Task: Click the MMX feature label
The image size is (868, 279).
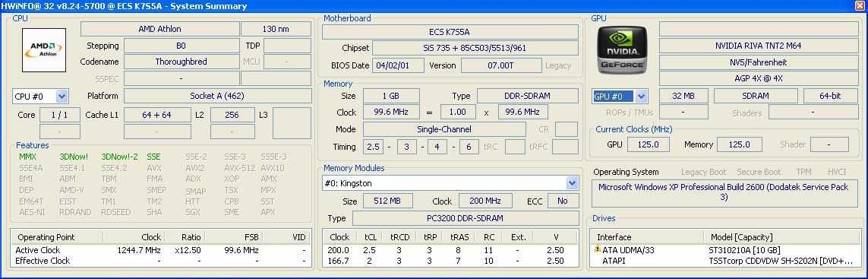Action: (x=27, y=157)
